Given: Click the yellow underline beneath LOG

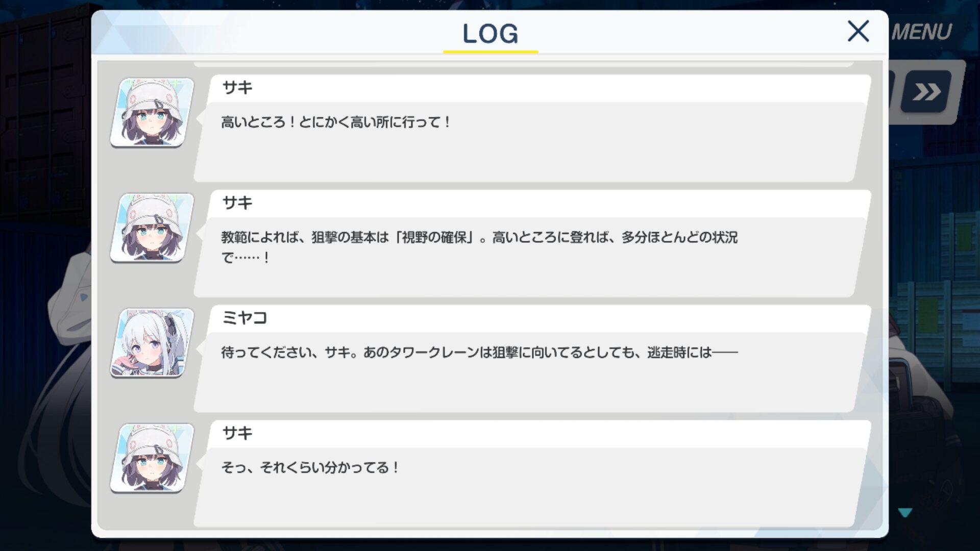Looking at the screenshot, I should click(x=491, y=52).
